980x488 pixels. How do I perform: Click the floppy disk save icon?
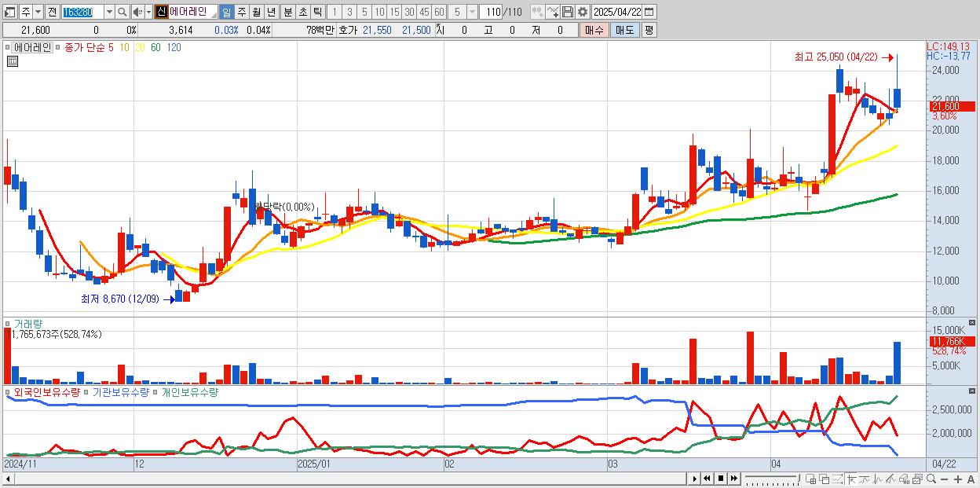(568, 13)
